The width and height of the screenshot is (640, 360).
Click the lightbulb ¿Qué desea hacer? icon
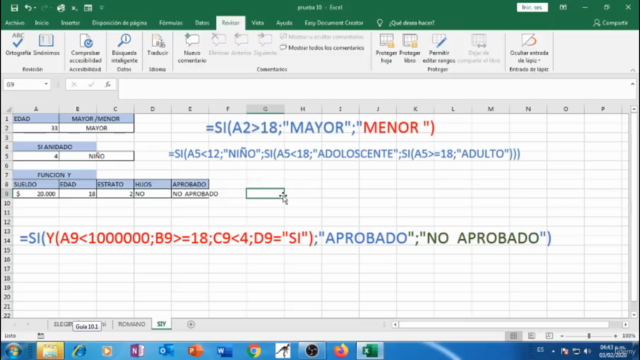point(380,23)
